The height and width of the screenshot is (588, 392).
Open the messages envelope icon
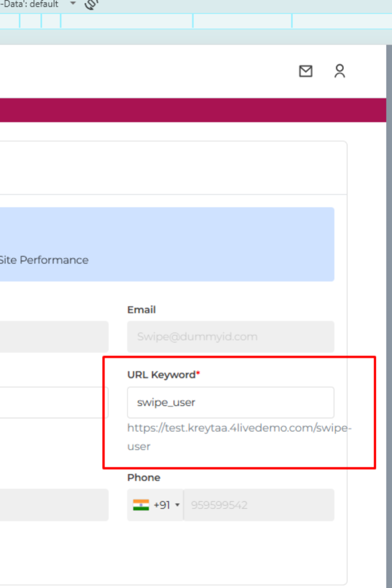[306, 72]
